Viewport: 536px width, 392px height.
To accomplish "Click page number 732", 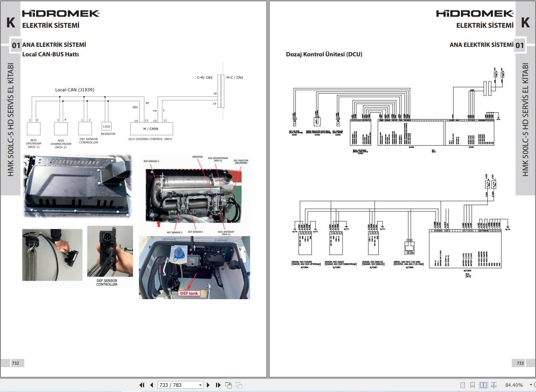I will click(15, 363).
